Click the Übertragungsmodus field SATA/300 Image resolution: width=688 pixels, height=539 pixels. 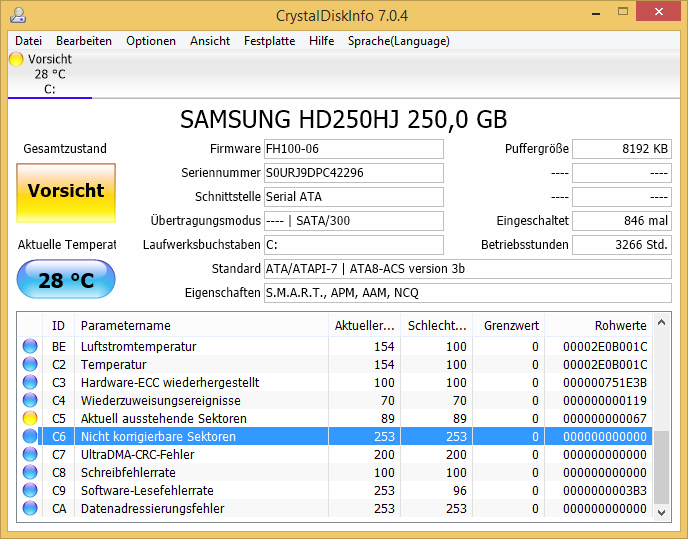tap(354, 221)
